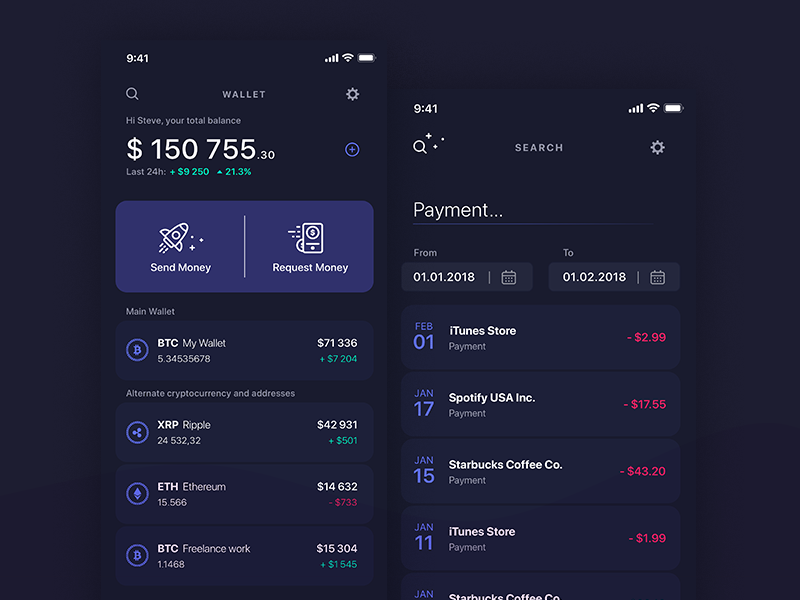
Task: Open Jan 15 Starbucks Coffee Co. payment
Action: click(x=540, y=471)
